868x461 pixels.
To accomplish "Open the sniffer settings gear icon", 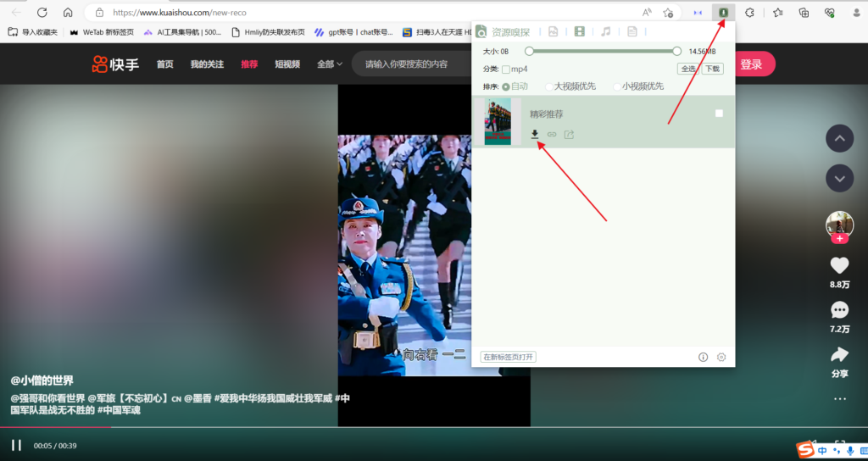I will (x=721, y=357).
